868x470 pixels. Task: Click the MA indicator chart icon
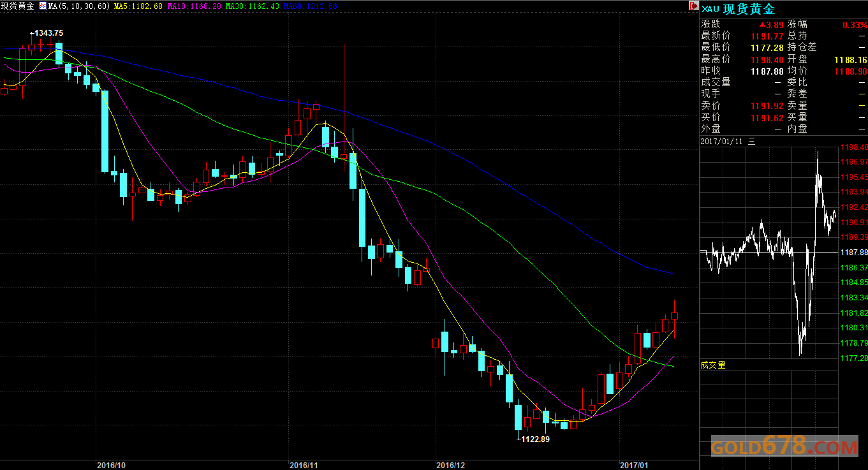pyautogui.click(x=43, y=6)
